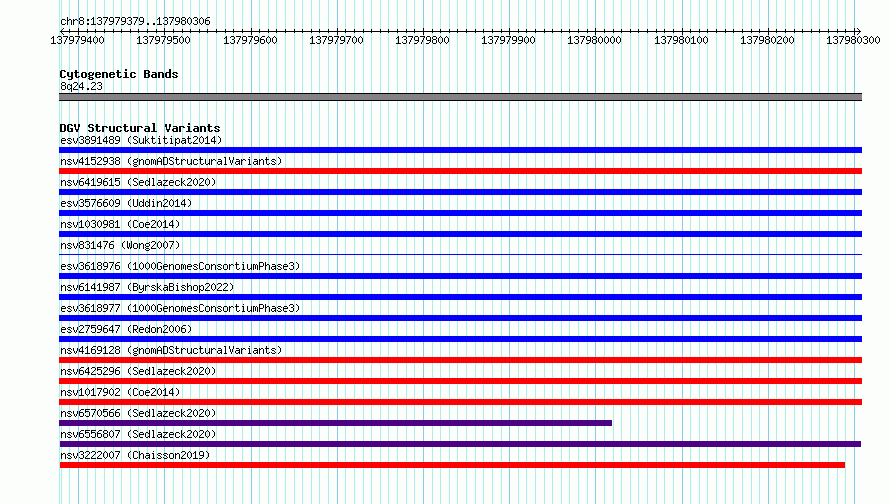Click esv2759647 (Redon2006) label
This screenshot has width=890, height=504.
click(126, 329)
